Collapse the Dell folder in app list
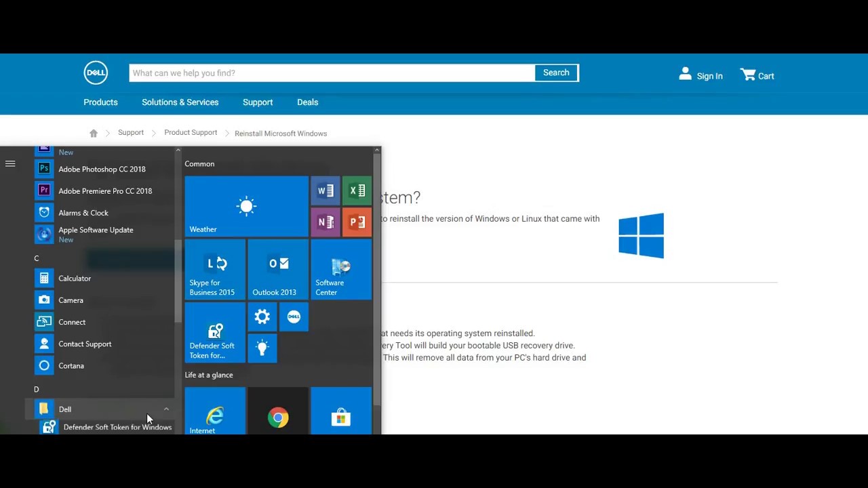The width and height of the screenshot is (868, 488). [166, 409]
